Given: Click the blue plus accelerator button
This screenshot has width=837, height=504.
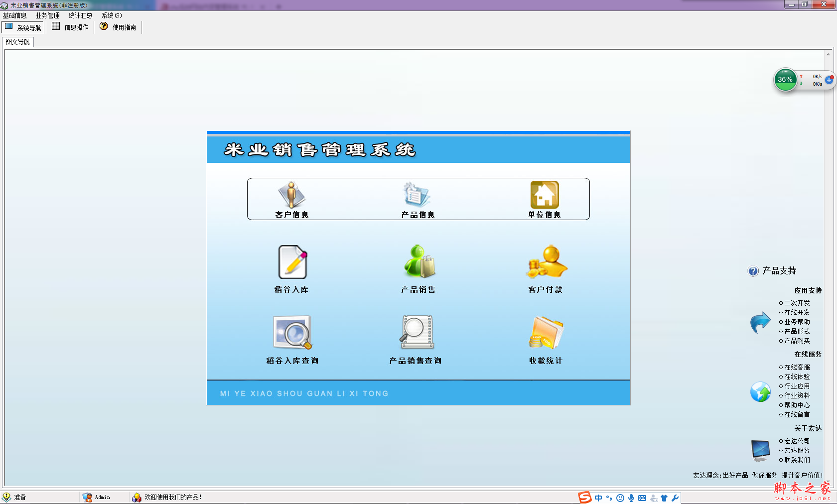Looking at the screenshot, I should point(829,80).
